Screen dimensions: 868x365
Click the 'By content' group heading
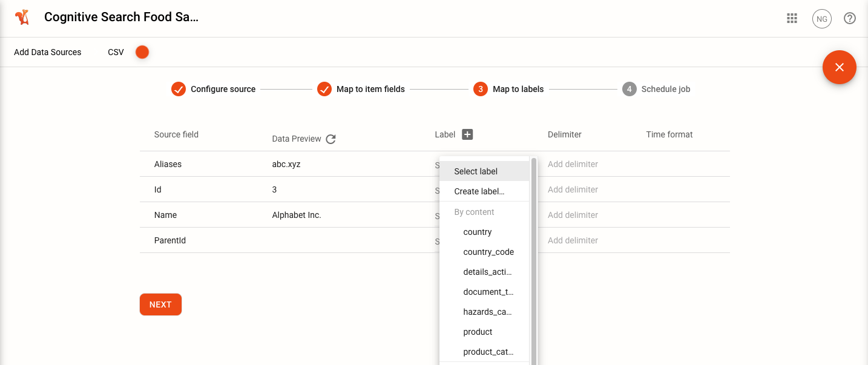pyautogui.click(x=474, y=212)
